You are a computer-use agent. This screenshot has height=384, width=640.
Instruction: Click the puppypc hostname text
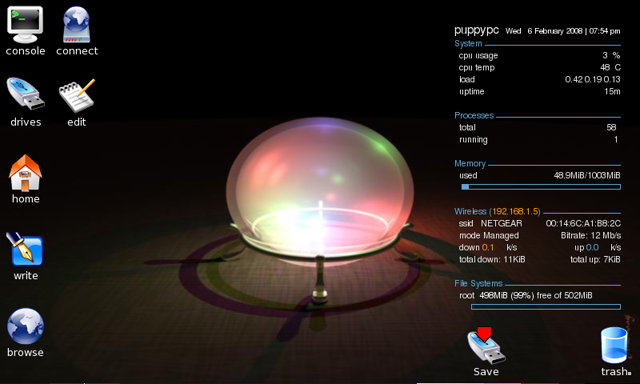[476, 31]
